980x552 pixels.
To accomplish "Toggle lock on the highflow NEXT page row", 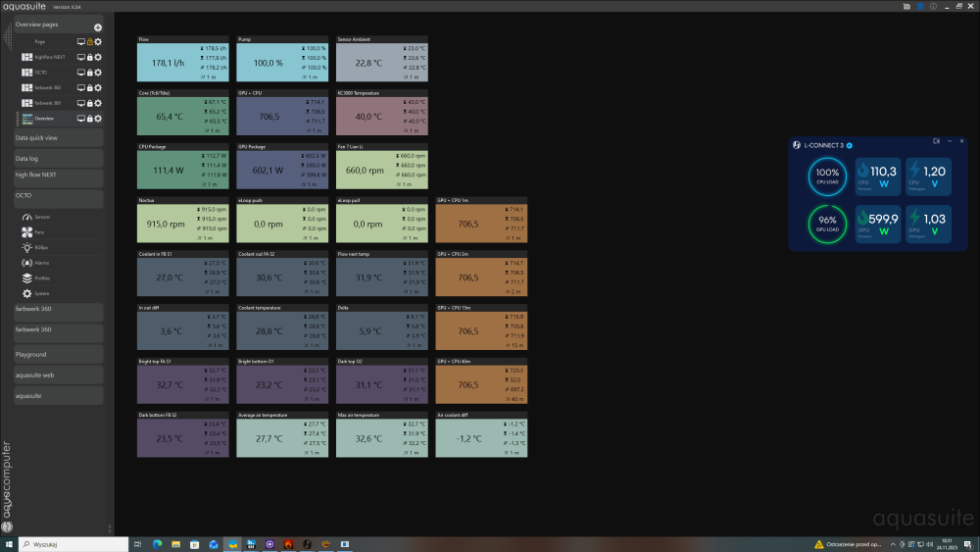I will [89, 57].
